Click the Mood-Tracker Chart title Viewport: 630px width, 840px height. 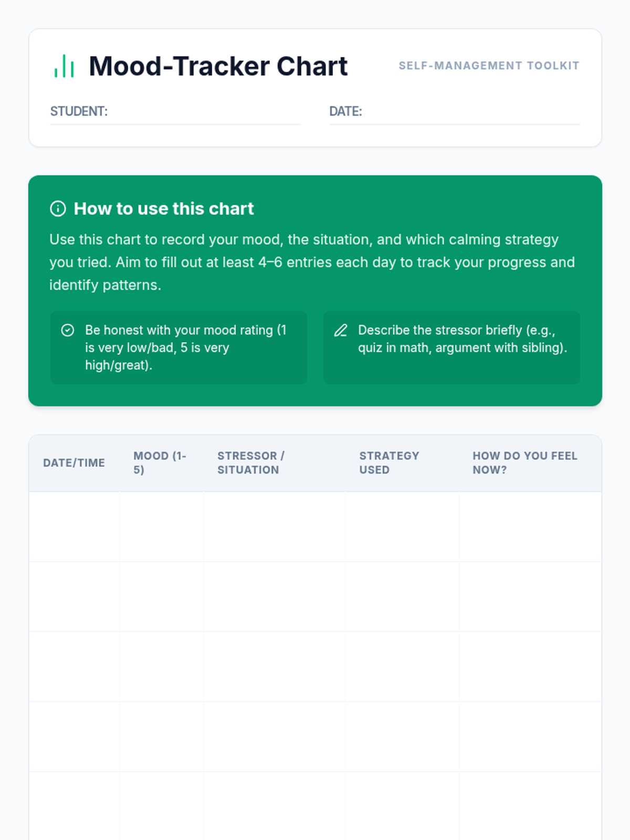coord(218,66)
